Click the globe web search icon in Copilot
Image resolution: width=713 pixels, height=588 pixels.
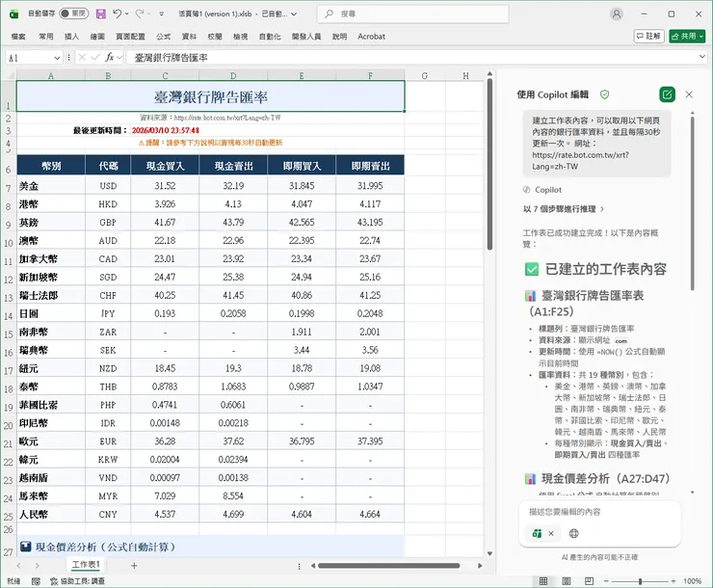574,534
